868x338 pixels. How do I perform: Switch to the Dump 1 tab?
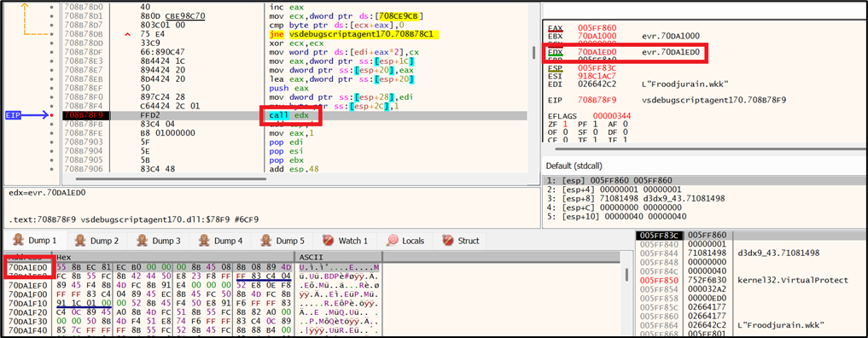pos(36,241)
